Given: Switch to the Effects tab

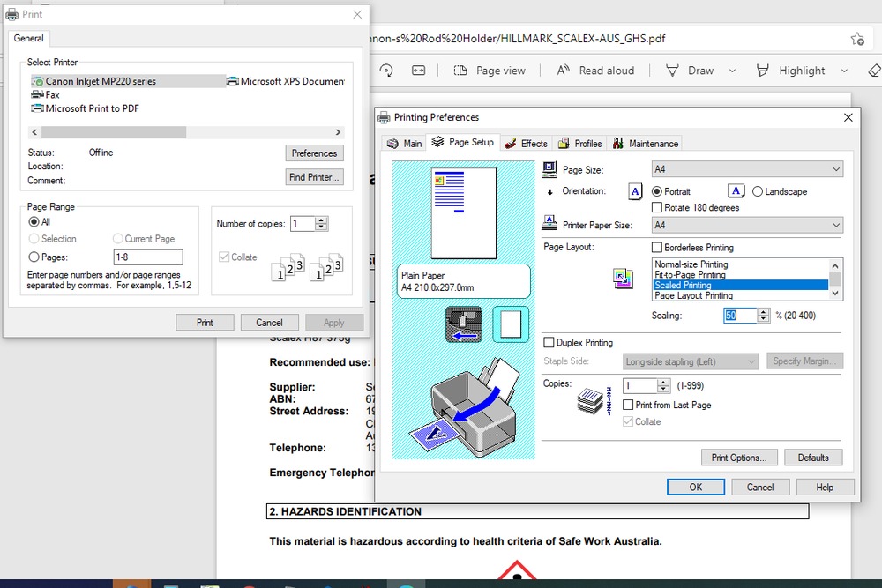Looking at the screenshot, I should 526,143.
